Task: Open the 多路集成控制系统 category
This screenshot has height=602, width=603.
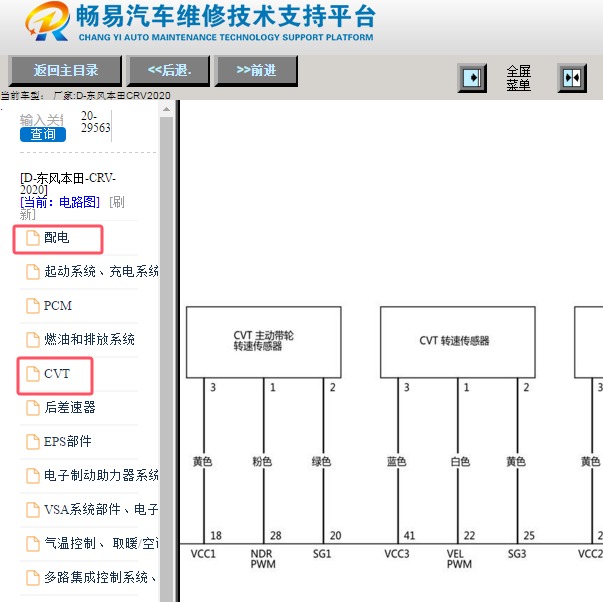Action: pyautogui.click(x=100, y=577)
